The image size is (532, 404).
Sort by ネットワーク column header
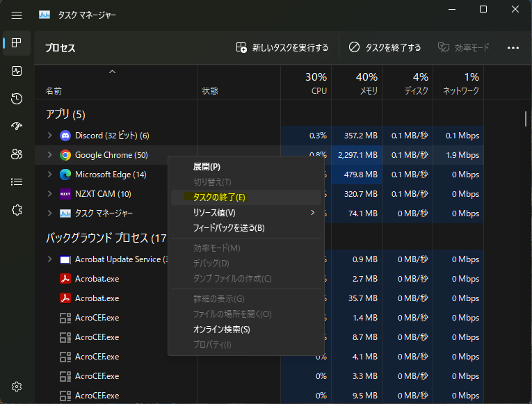(459, 83)
